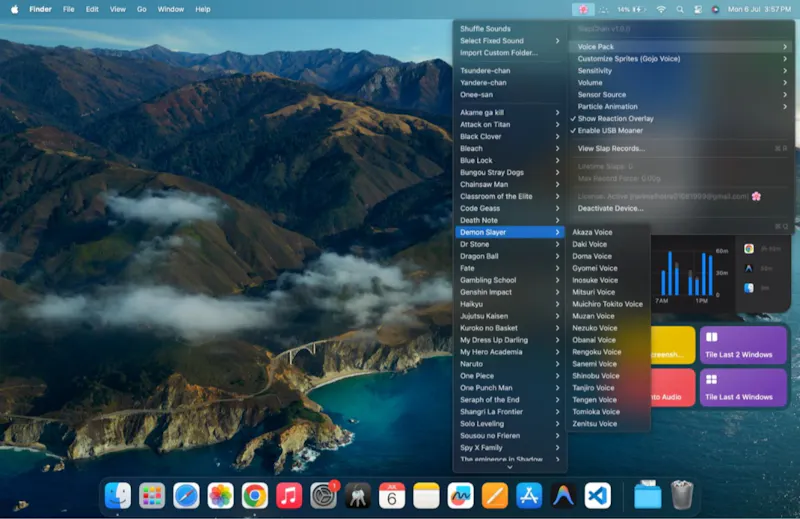800x519 pixels.
Task: Open the Trash in the Dock
Action: pos(682,495)
